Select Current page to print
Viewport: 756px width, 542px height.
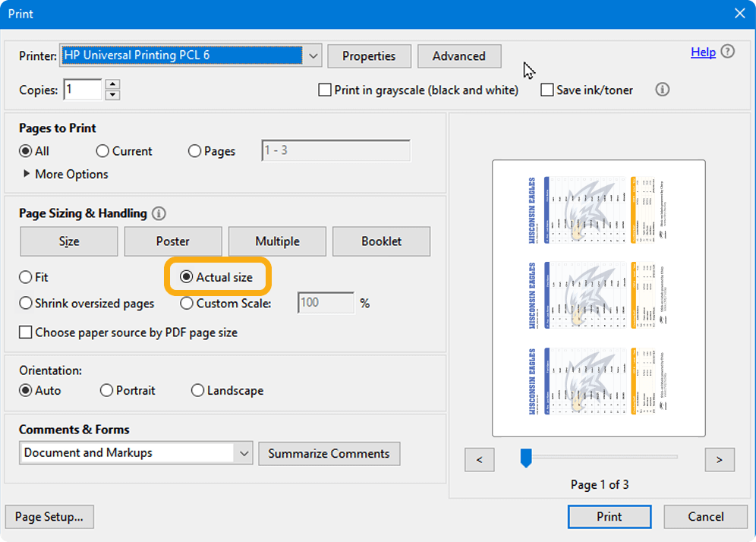tap(103, 151)
